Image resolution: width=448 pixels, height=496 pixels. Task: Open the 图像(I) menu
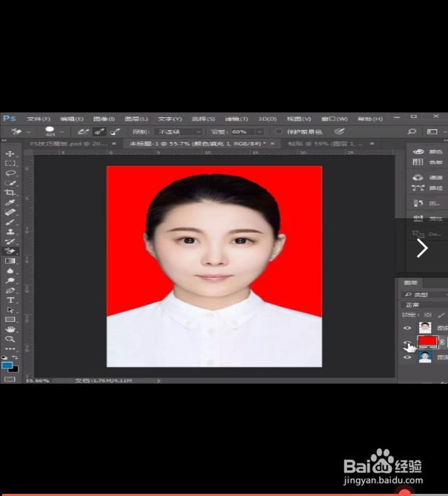coord(104,119)
